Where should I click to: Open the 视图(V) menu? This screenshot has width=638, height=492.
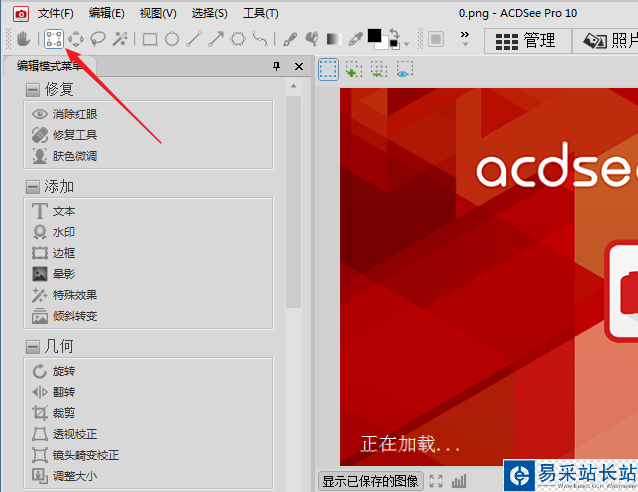158,13
